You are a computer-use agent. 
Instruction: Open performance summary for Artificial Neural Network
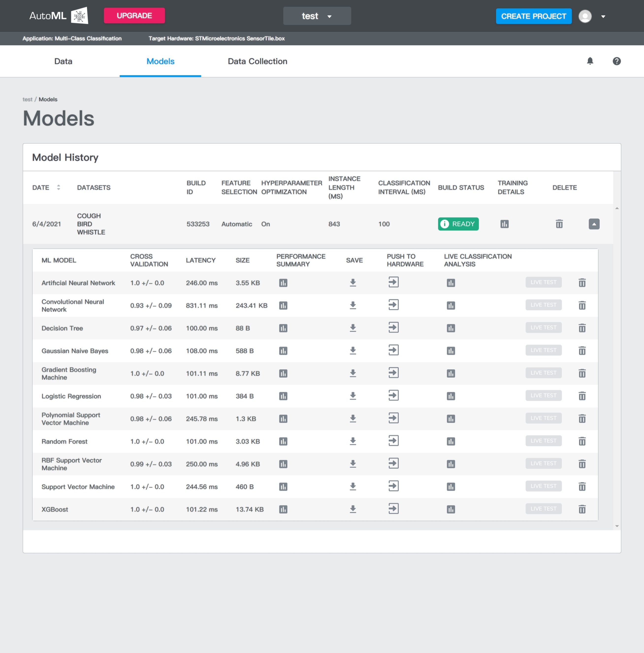point(283,283)
